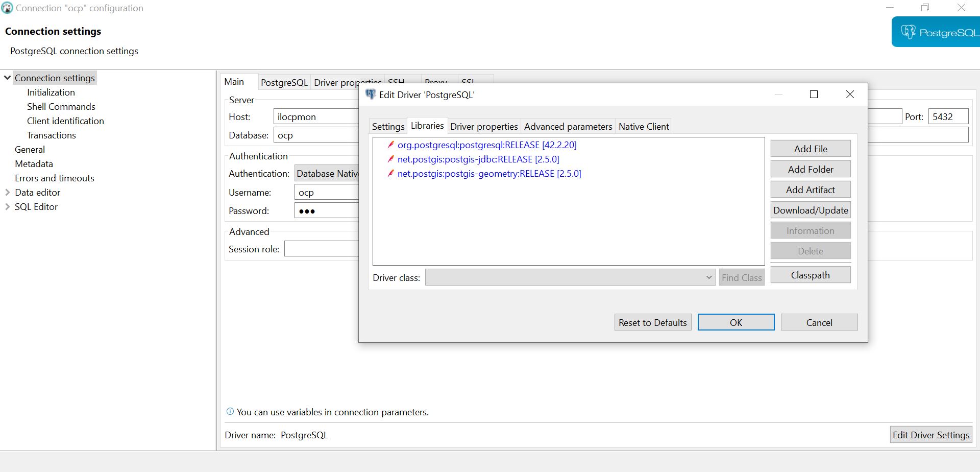The image size is (980, 472).
Task: Click the info icon next to variables hint
Action: 230,411
